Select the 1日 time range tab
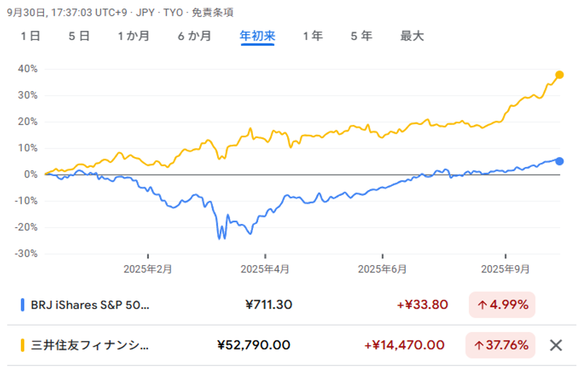Viewport: 588px width, 372px height. 30,36
